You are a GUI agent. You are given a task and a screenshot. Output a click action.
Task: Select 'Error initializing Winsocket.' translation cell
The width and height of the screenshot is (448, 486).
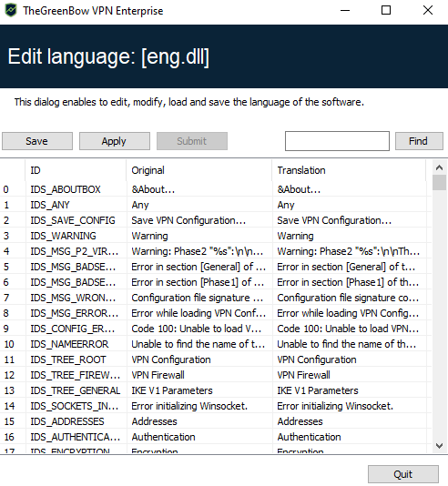pos(350,406)
